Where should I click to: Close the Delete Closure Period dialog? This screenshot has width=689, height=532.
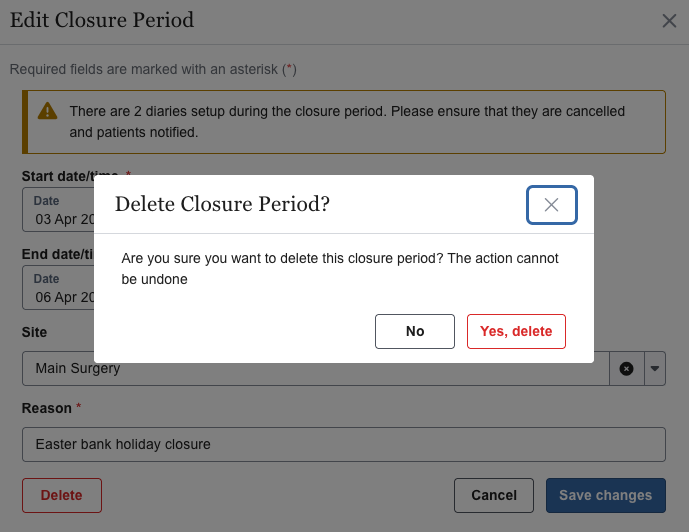(x=551, y=205)
